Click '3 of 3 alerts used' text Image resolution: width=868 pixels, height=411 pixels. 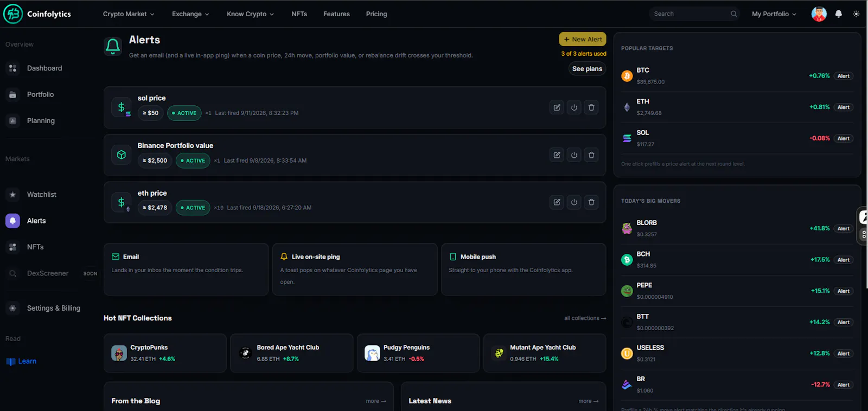(x=584, y=54)
